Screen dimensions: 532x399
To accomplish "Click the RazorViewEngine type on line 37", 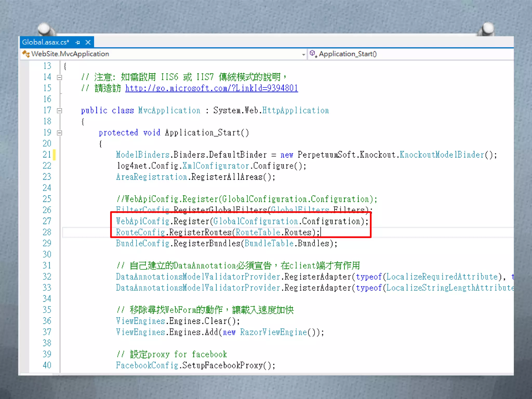I will point(273,332).
